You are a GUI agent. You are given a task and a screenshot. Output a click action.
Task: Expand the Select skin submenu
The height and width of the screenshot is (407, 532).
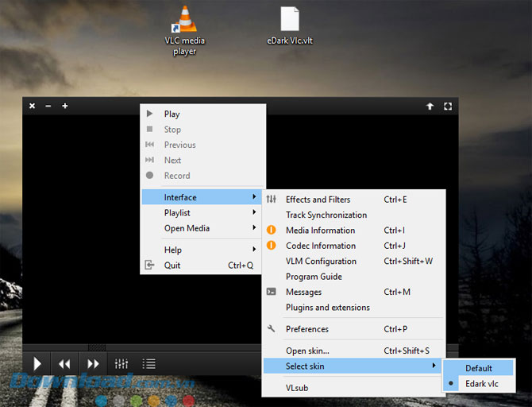tap(353, 366)
